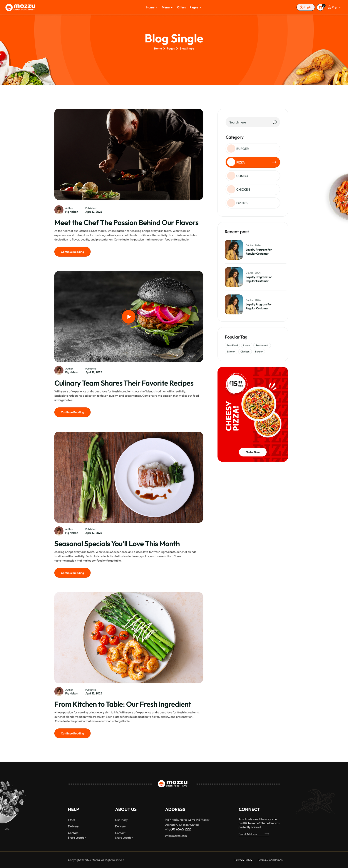Click the Fig Nelson author avatar under the chef post
The width and height of the screenshot is (348, 868).
click(59, 210)
